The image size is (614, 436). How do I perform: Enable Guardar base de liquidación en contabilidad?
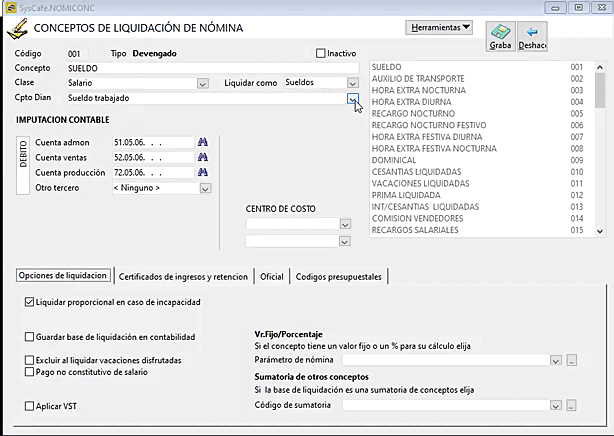tap(29, 337)
